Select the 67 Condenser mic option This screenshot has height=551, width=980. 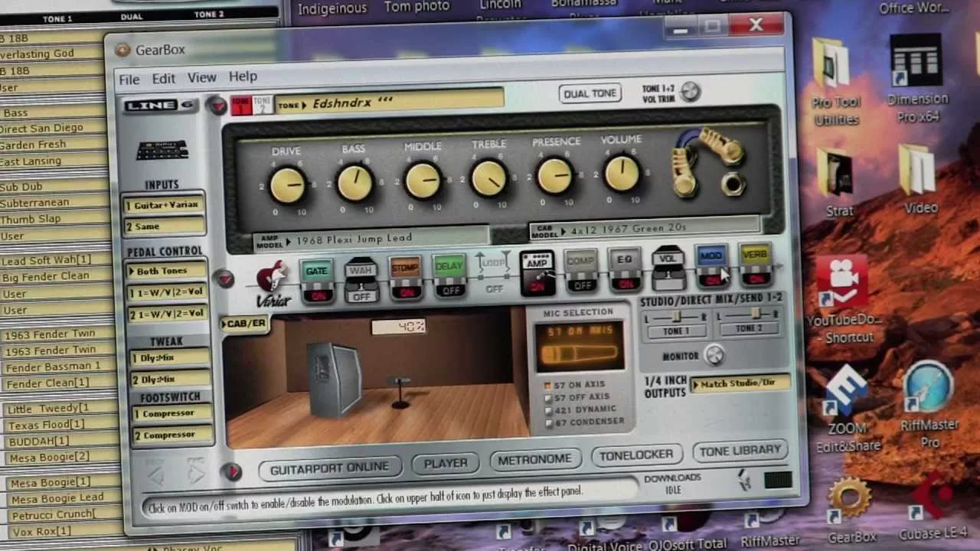pyautogui.click(x=585, y=421)
